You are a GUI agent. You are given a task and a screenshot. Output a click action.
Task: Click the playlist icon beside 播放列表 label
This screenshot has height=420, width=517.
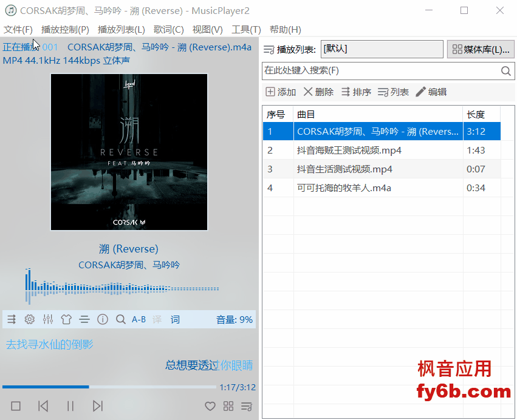tap(269, 50)
